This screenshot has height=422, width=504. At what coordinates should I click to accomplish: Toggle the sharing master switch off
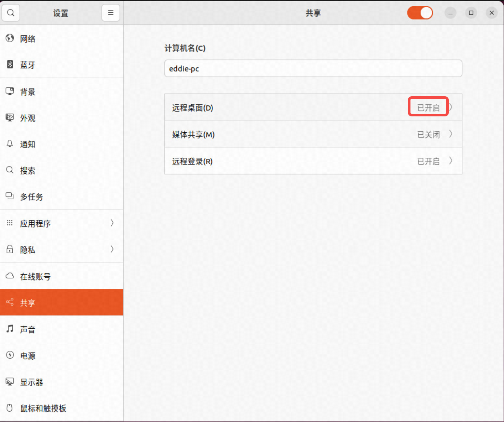[420, 13]
